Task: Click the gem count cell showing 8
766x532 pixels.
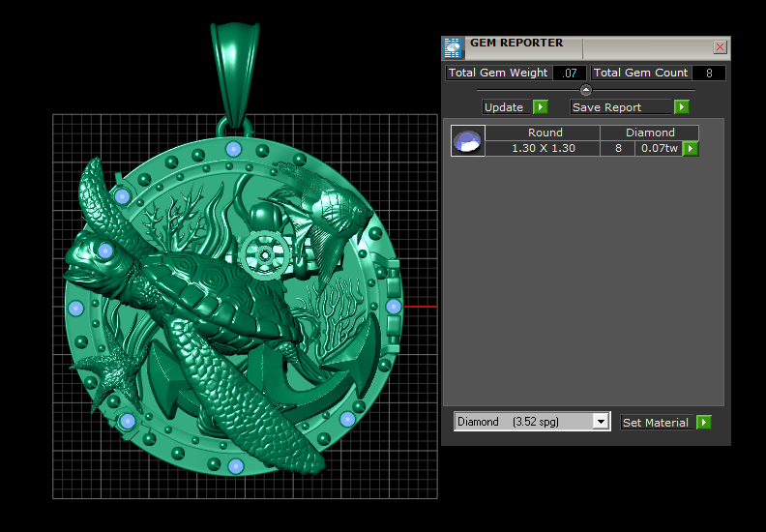Action: pos(617,148)
